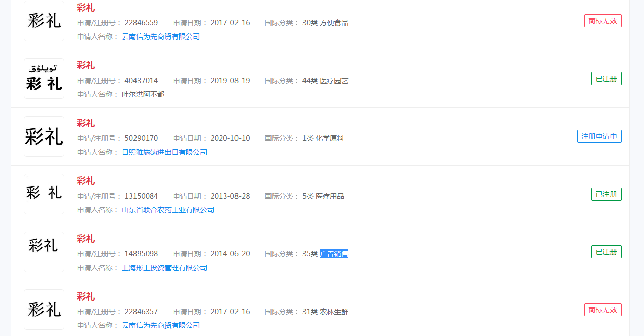This screenshot has height=336, width=644.
Task: Click the 注册申请中 status badge
Action: [599, 136]
